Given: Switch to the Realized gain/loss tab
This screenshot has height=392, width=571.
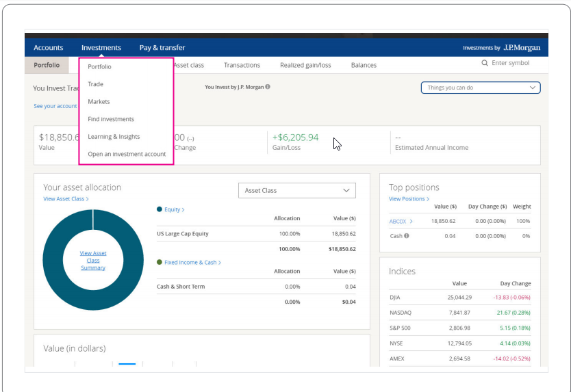Looking at the screenshot, I should (x=305, y=65).
